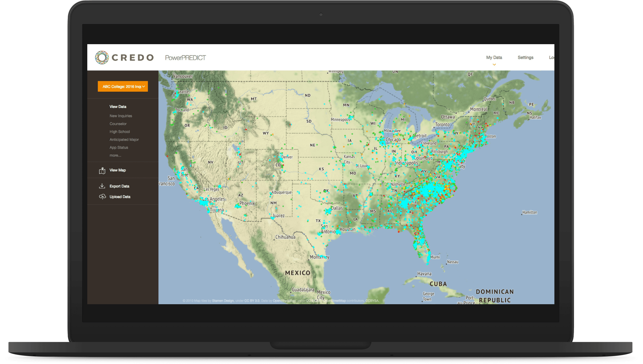This screenshot has width=643, height=364.
Task: Open the Counselor data view
Action: (118, 124)
